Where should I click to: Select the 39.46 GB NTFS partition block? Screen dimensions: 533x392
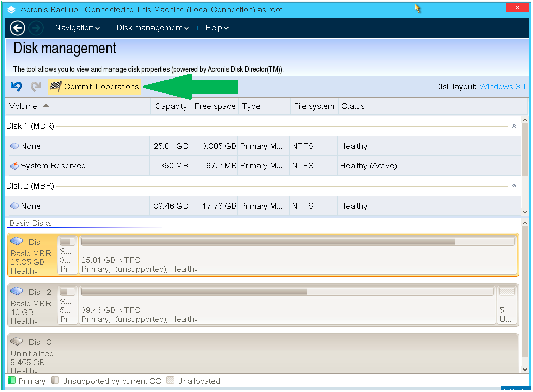click(287, 305)
